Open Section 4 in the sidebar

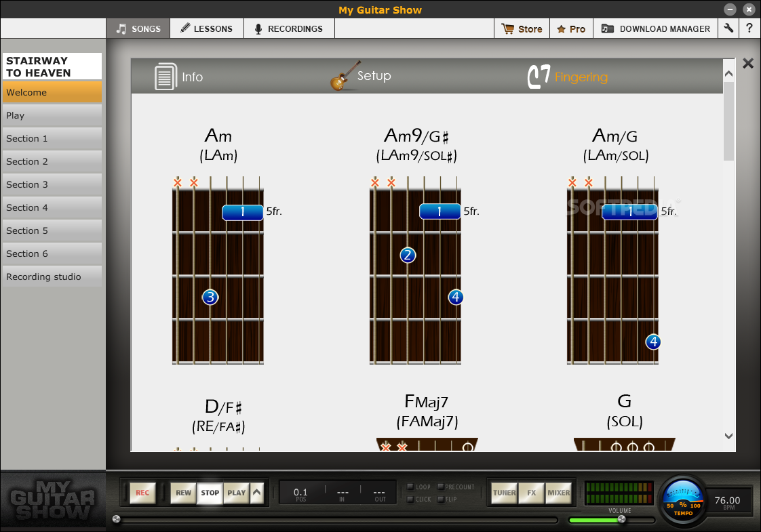52,207
